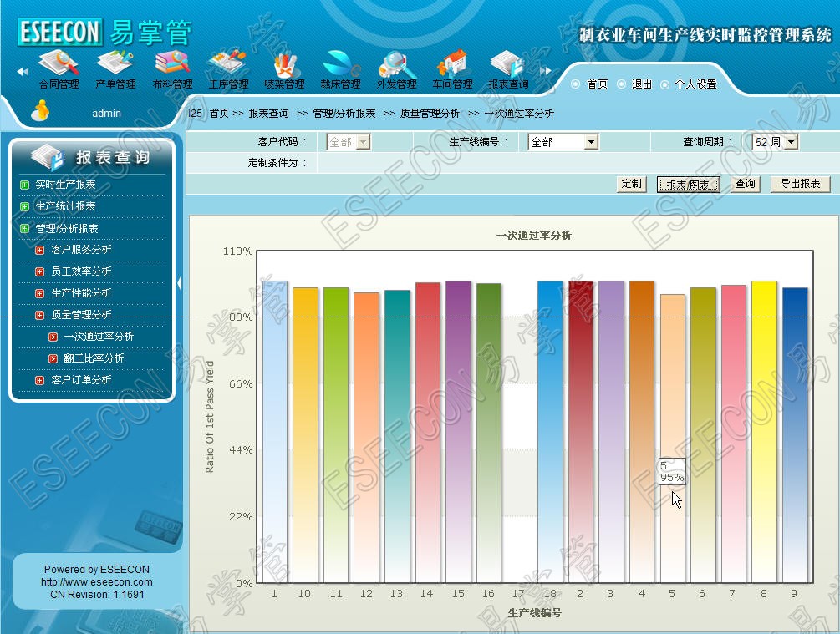
Task: Open the 产单管理 module icon
Action: pyautogui.click(x=115, y=65)
